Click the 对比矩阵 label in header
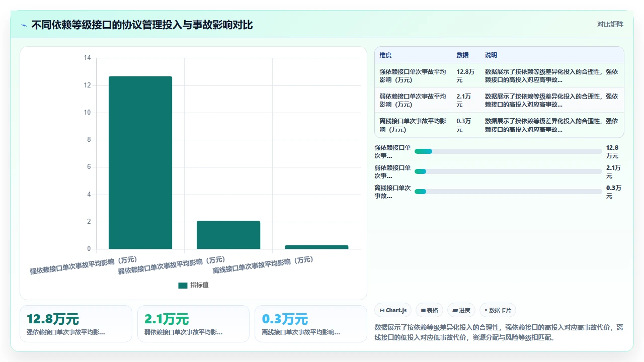Image resolution: width=644 pixels, height=362 pixels. 610,24
